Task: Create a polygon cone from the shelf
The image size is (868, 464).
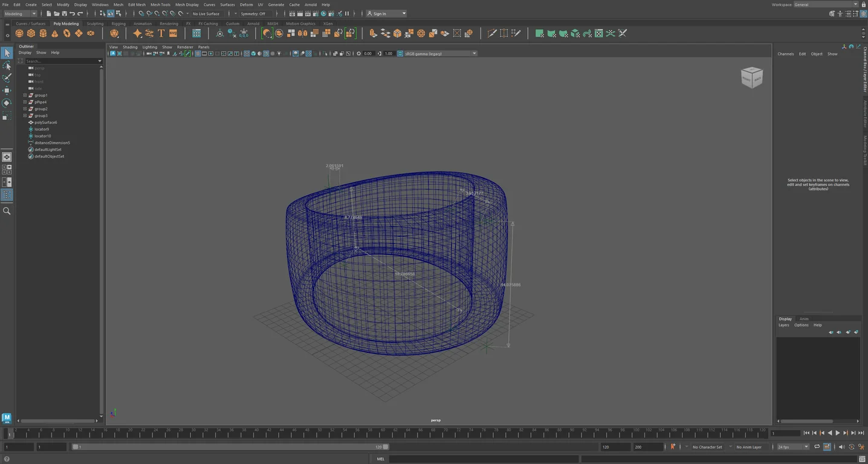Action: tap(55, 33)
